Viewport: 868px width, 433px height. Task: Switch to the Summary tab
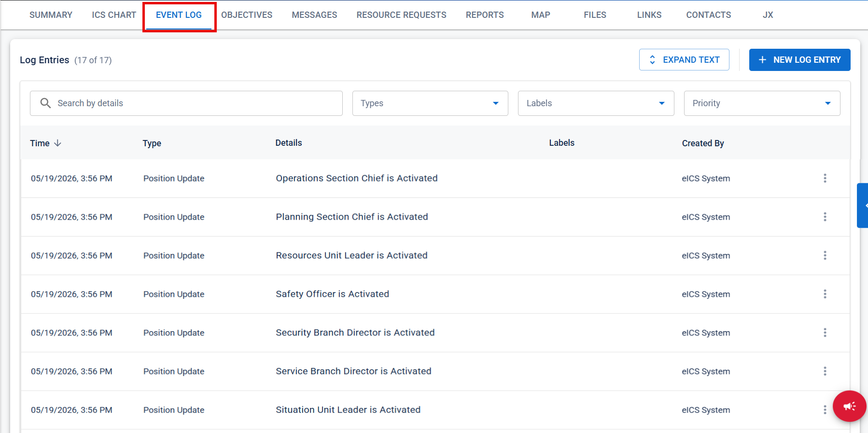click(51, 15)
